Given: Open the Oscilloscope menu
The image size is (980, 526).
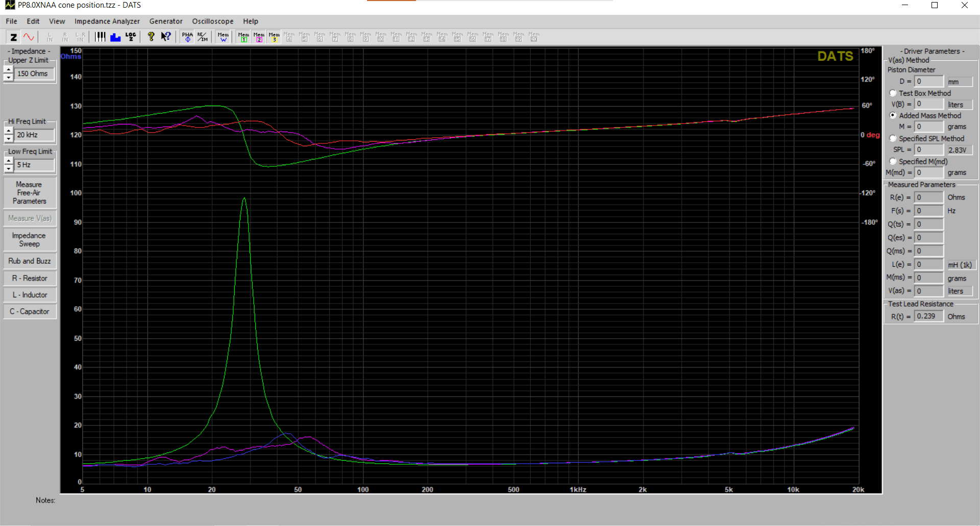Looking at the screenshot, I should click(x=213, y=21).
